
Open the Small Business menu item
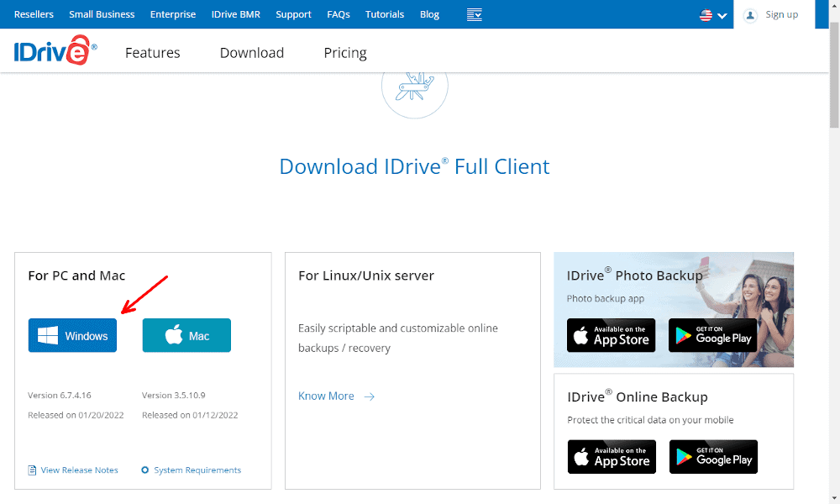tap(102, 14)
